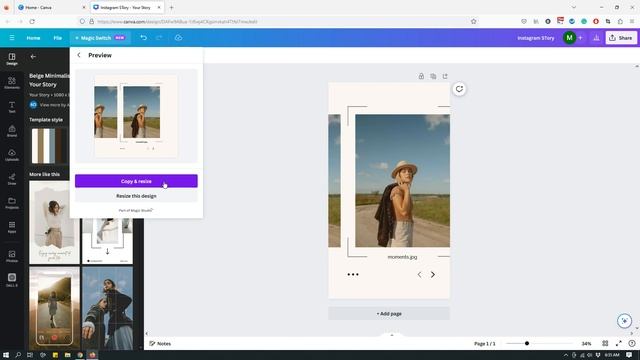
Task: Duplicate the page with the copy icon
Action: coord(433,76)
